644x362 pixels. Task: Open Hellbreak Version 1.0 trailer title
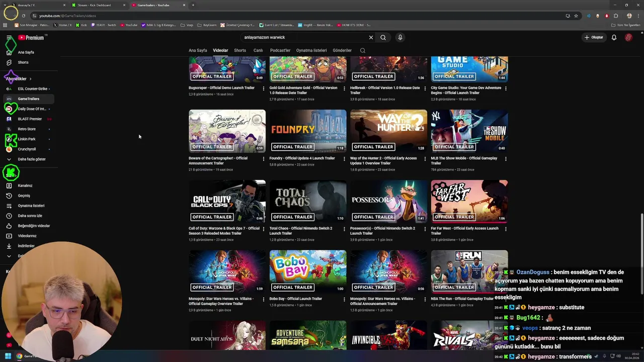click(385, 90)
